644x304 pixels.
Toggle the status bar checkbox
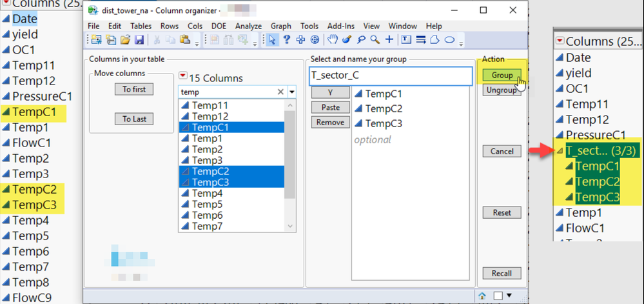(496, 295)
